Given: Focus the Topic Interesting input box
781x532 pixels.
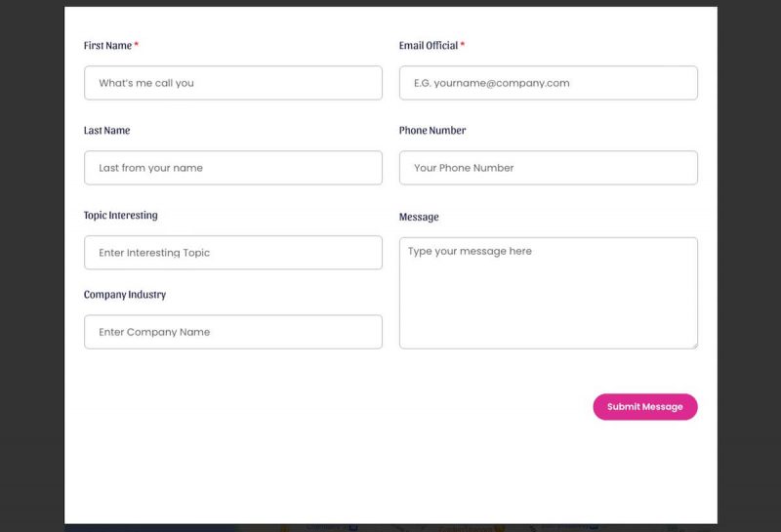Looking at the screenshot, I should 232,253.
